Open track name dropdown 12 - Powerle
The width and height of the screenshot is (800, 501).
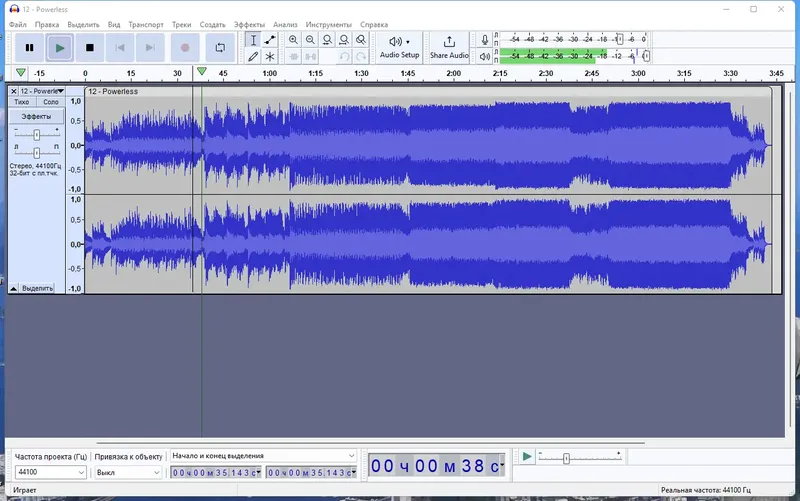coord(42,91)
